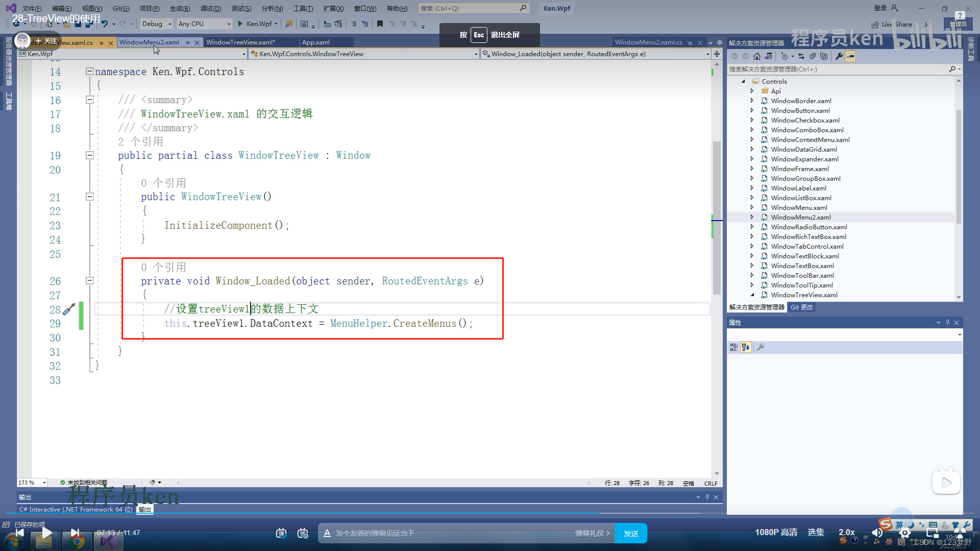Click the next video button in player
Viewport: 980px width, 551px height.
point(75,533)
